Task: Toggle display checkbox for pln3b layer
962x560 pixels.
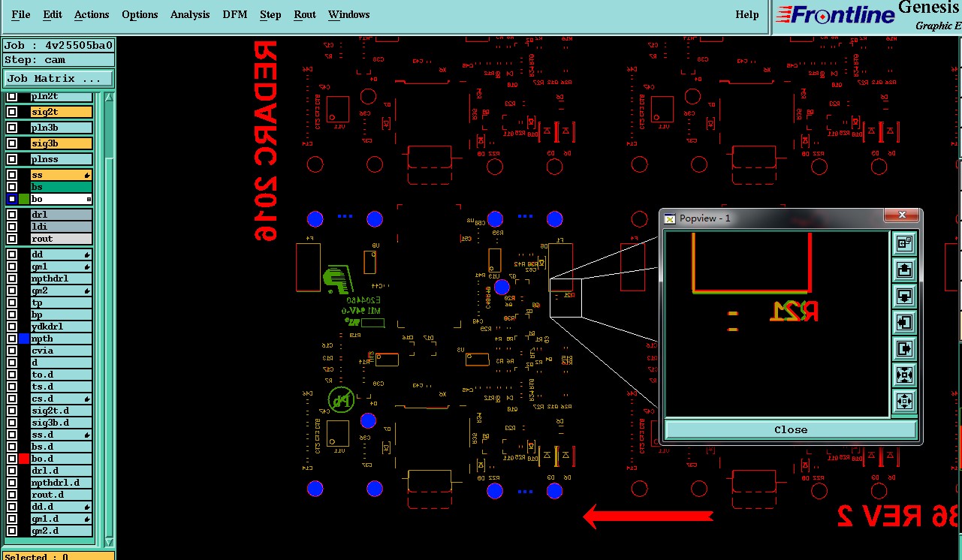Action: click(x=11, y=128)
